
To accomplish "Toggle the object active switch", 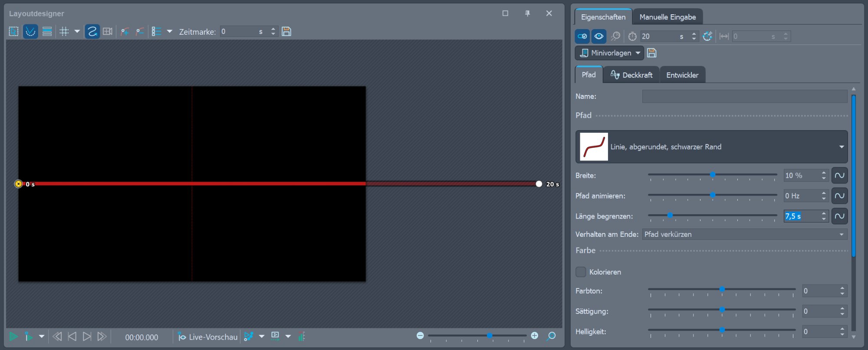I will click(582, 36).
